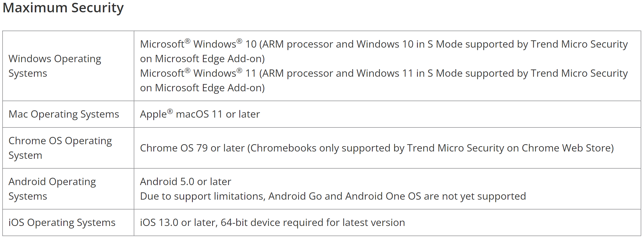This screenshot has width=644, height=238.
Task: Click Microsoft Edge Add-on text in Windows 11 entry
Action: [210, 88]
